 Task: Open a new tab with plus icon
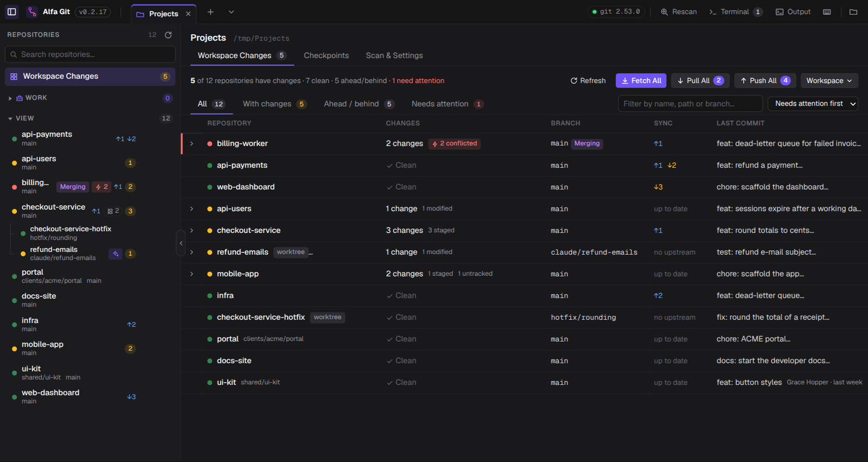coord(210,12)
